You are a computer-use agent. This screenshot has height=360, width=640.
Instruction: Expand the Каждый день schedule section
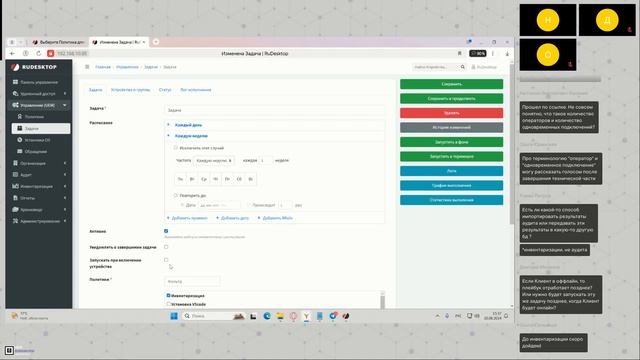tap(188, 125)
